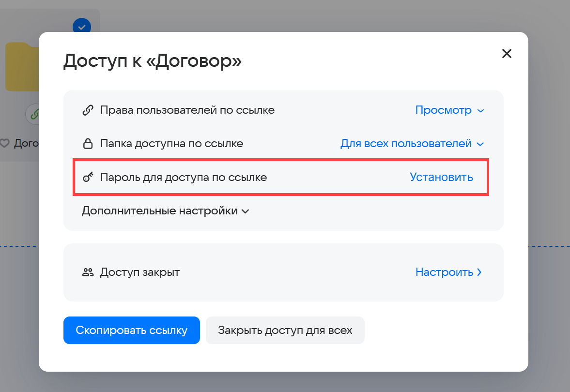570x392 pixels.
Task: Click the green link badge under the folder
Action: [33, 114]
